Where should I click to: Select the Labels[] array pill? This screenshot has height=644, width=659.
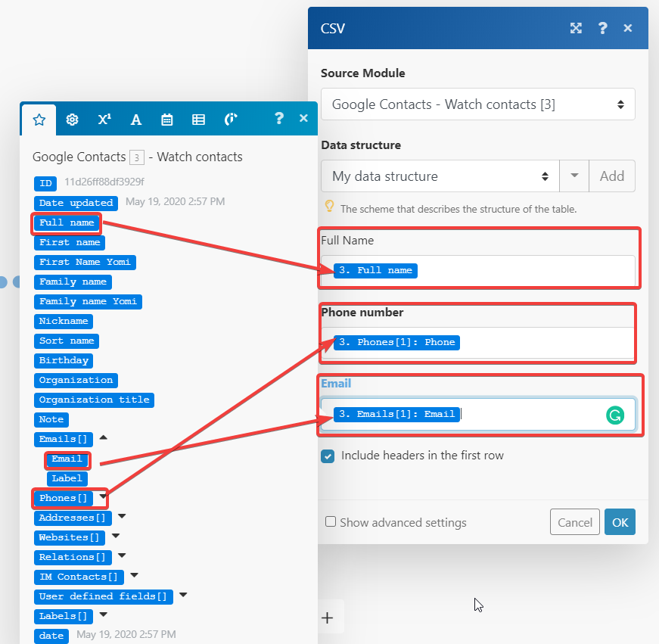[x=63, y=617]
